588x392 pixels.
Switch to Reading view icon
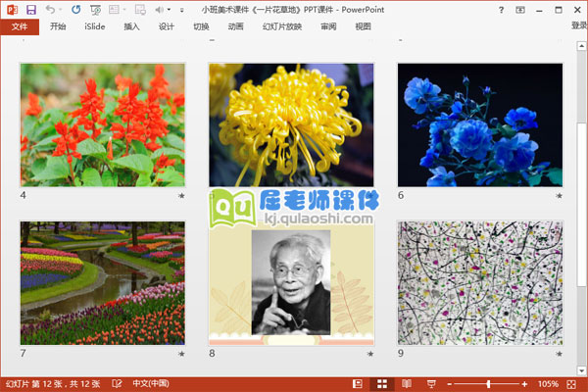[407, 384]
